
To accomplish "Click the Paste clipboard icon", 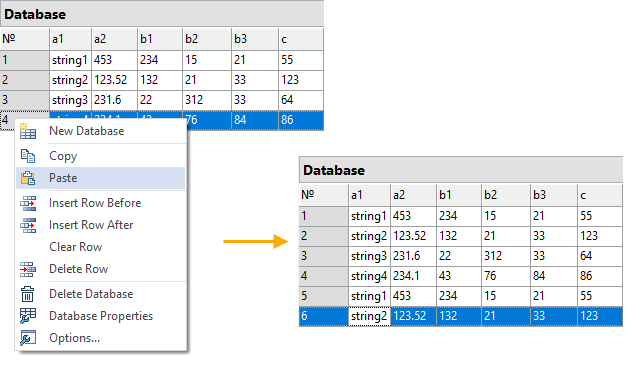I will [x=28, y=178].
